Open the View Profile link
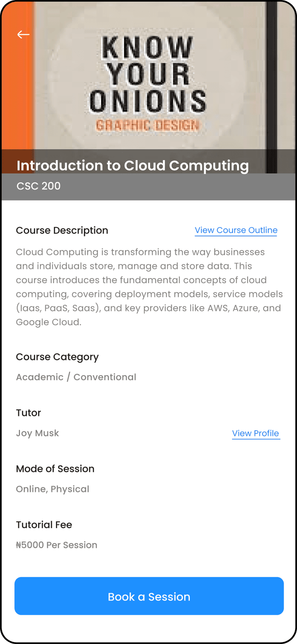Viewport: 297px width, 644px height. (256, 433)
